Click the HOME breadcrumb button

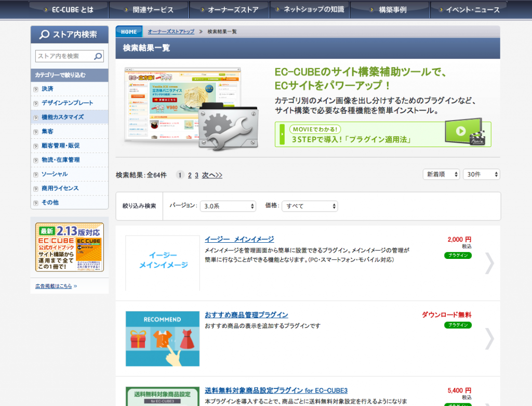(129, 32)
